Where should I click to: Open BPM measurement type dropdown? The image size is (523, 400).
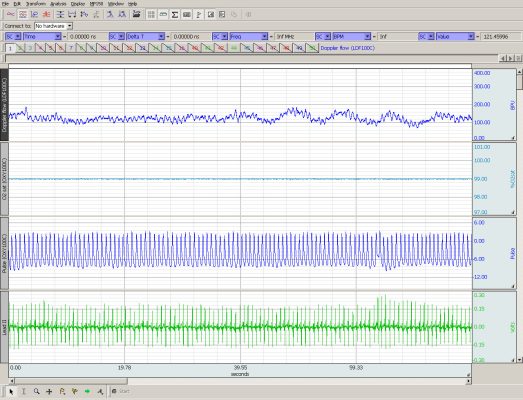click(352, 36)
